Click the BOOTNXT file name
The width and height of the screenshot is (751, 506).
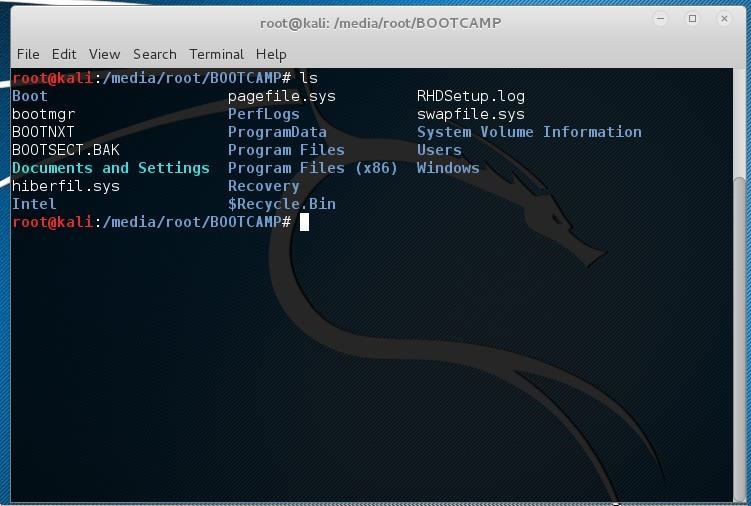43,132
